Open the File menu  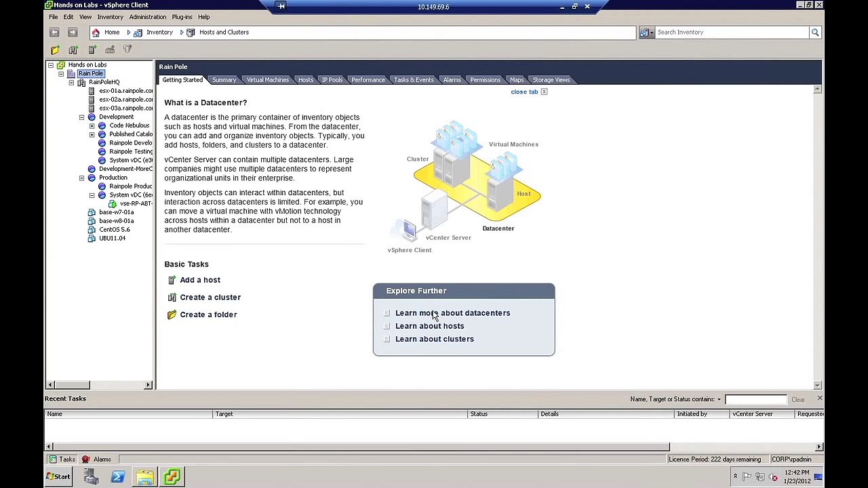pyautogui.click(x=53, y=17)
